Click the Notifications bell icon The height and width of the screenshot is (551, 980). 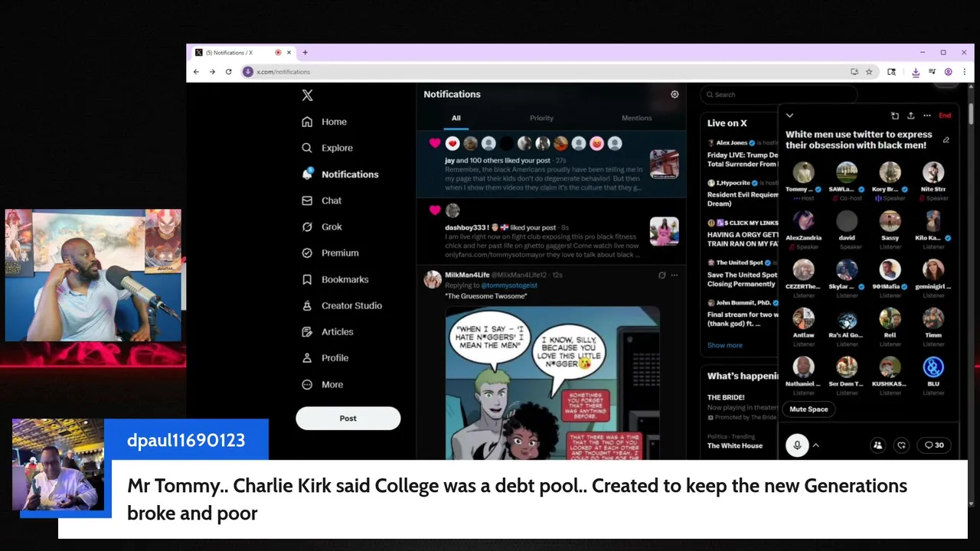pyautogui.click(x=307, y=174)
